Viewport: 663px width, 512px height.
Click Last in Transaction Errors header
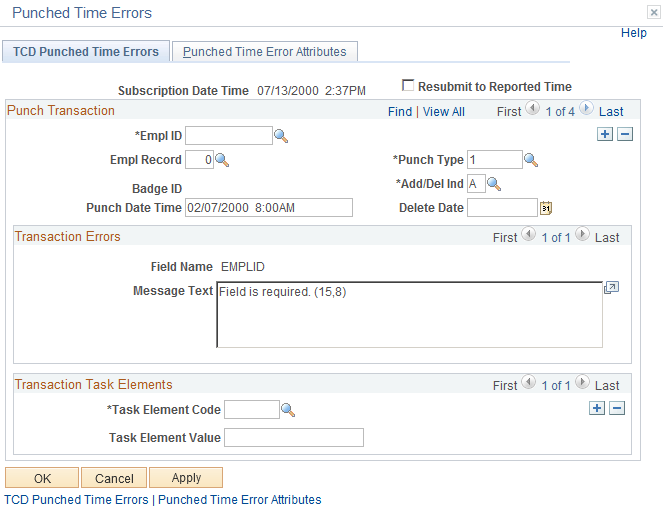[607, 238]
